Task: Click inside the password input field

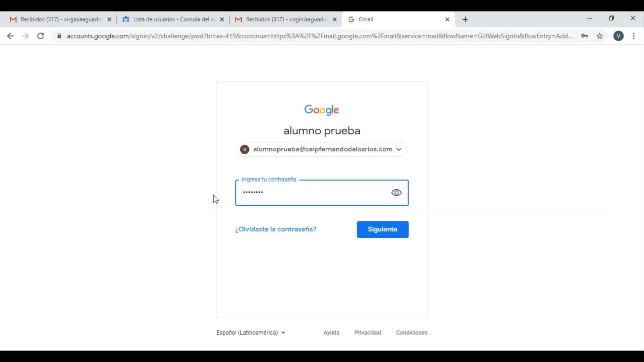Action: click(x=312, y=193)
